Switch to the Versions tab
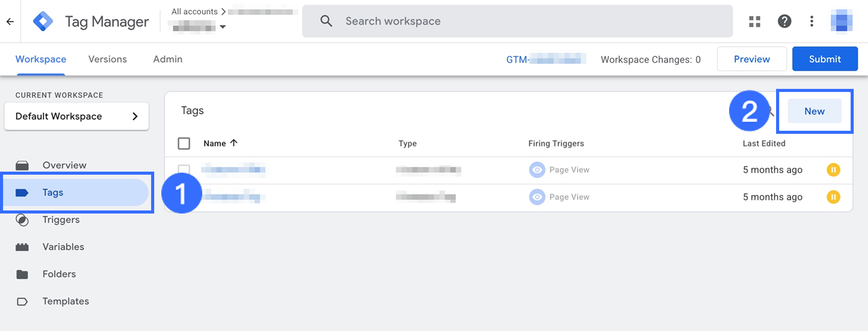This screenshot has height=331, width=868. (x=107, y=59)
